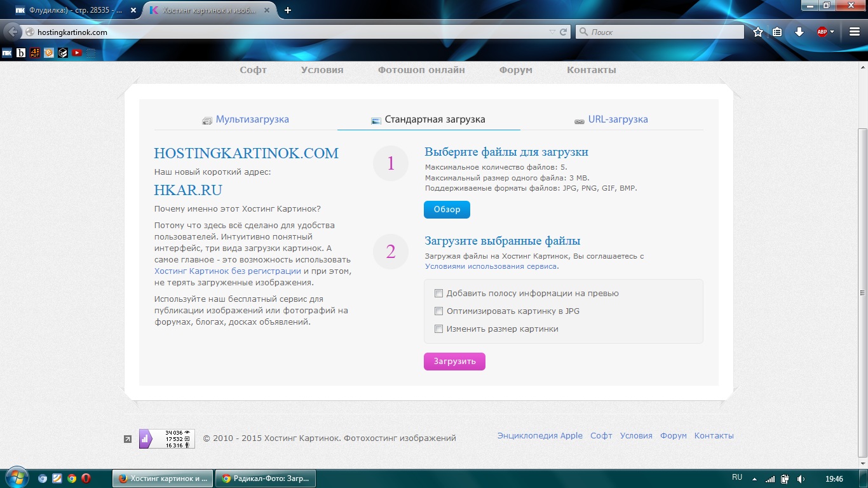Open the YouTube bookmark icon
The image size is (868, 488).
pyautogui.click(x=77, y=53)
